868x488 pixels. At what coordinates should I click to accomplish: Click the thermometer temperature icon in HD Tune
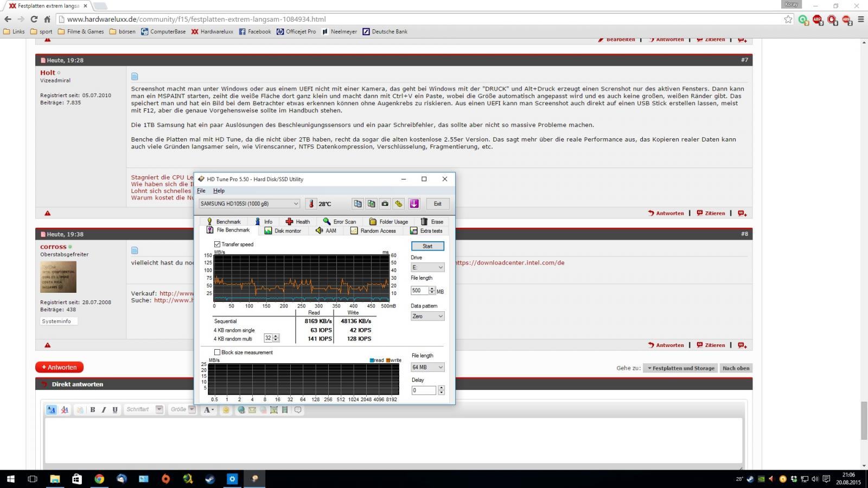click(311, 204)
